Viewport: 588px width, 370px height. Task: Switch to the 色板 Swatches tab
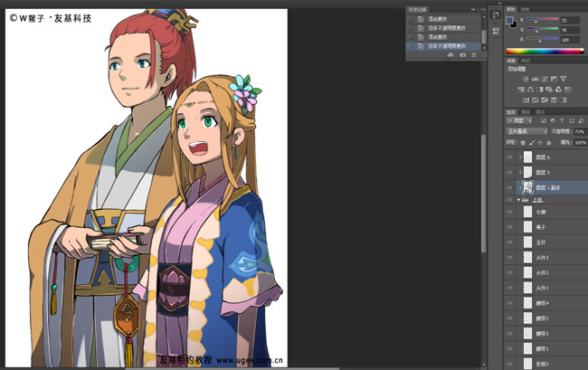coord(525,9)
